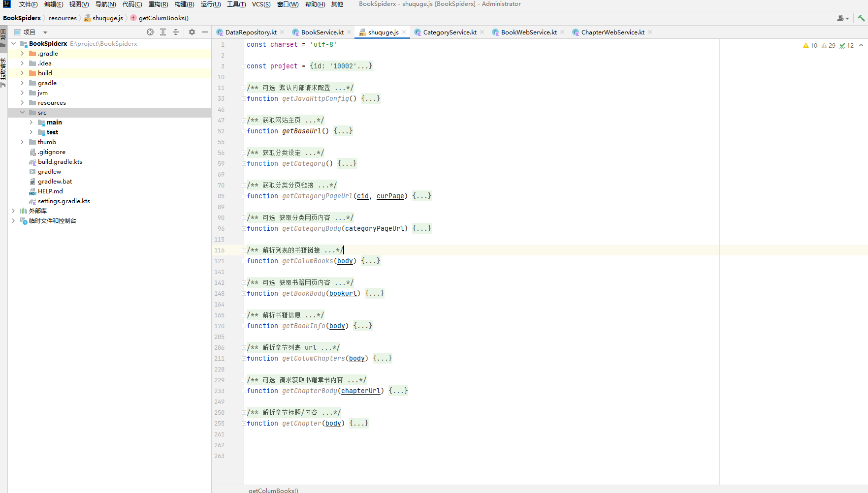868x493 pixels.
Task: Expand the jvm folder
Action: point(22,92)
